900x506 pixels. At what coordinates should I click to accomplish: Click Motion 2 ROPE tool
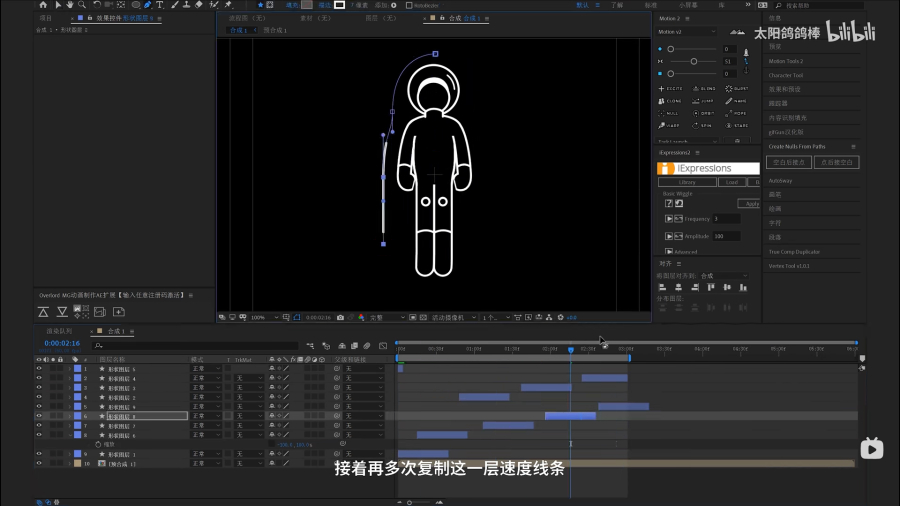tap(736, 113)
